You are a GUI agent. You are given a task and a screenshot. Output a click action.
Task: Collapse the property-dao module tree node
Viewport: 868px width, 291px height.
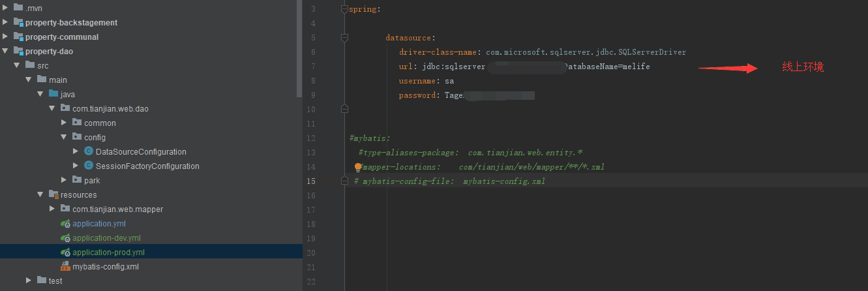click(x=6, y=52)
